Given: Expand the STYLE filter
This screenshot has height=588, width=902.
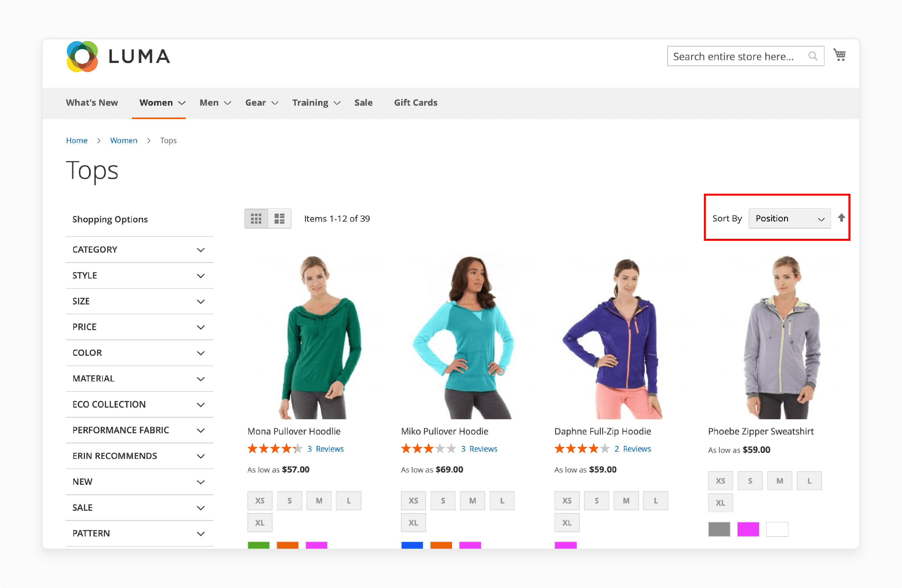Looking at the screenshot, I should tap(139, 276).
